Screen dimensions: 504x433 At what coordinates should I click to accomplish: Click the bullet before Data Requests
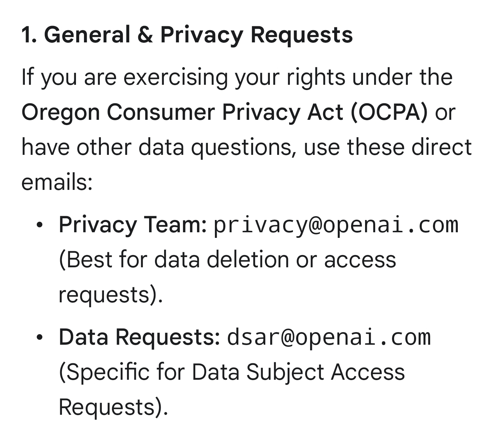coord(40,337)
